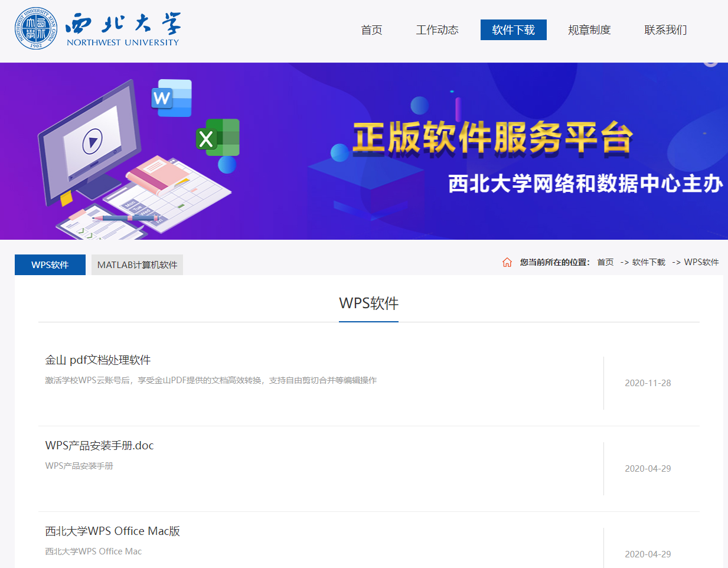Viewport: 728px width, 568px height.
Task: Click the play button on banner monitor
Action: (92, 142)
